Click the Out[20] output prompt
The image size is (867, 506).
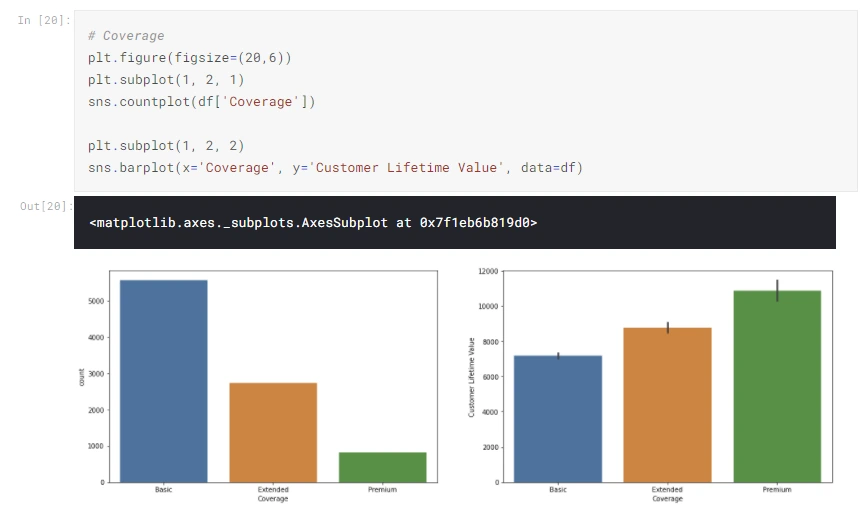tap(46, 206)
